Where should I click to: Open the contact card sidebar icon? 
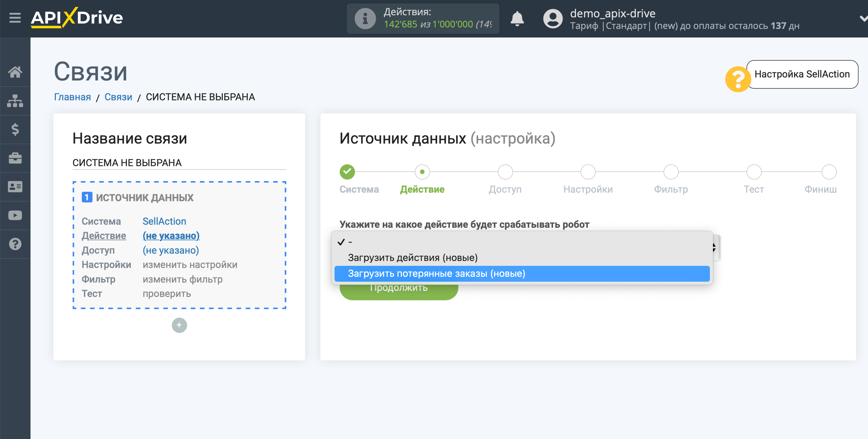click(x=15, y=187)
